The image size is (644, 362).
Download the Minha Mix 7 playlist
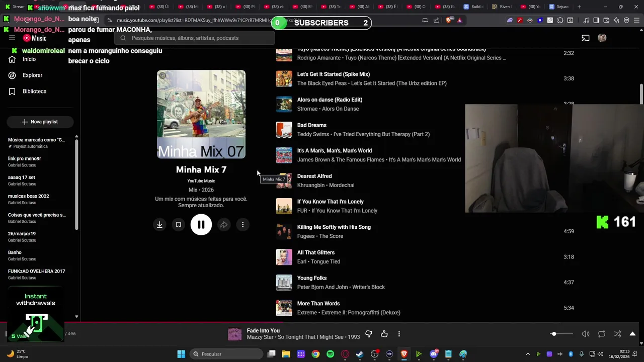click(159, 225)
